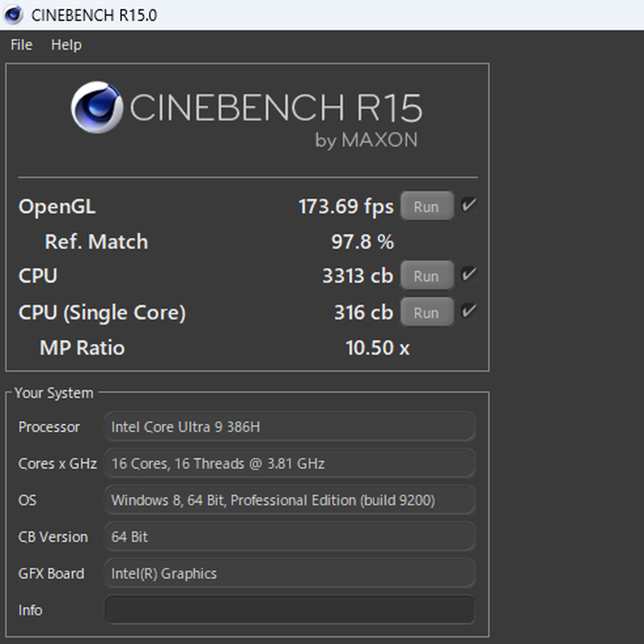Screen dimensions: 644x644
Task: Click the MP Ratio label
Action: 82,347
